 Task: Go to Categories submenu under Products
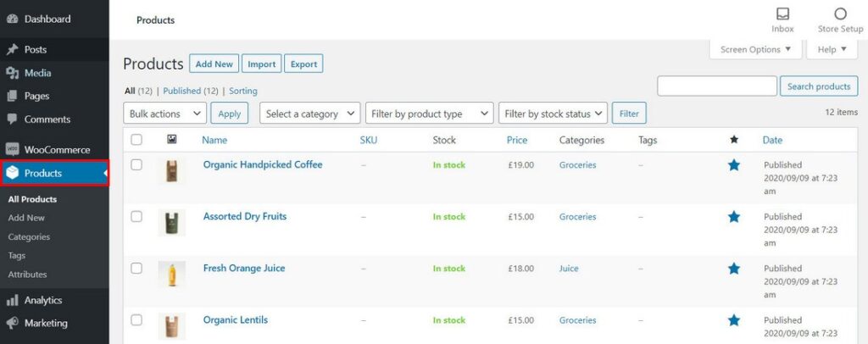pyautogui.click(x=29, y=237)
